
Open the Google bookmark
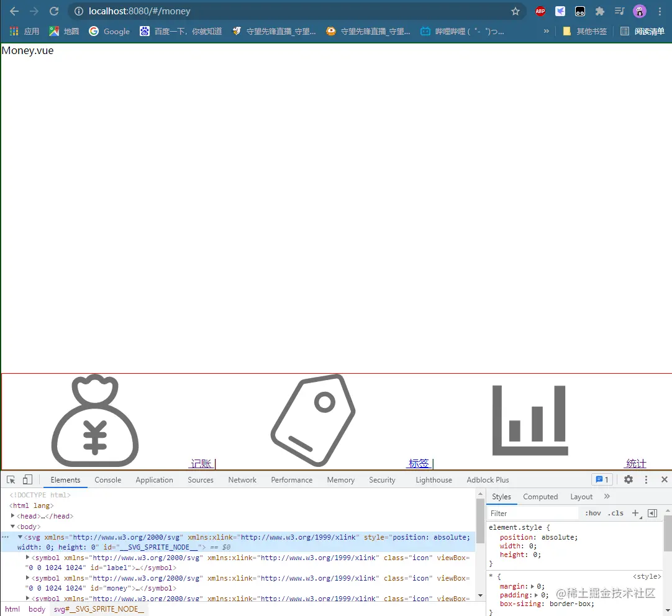[109, 31]
